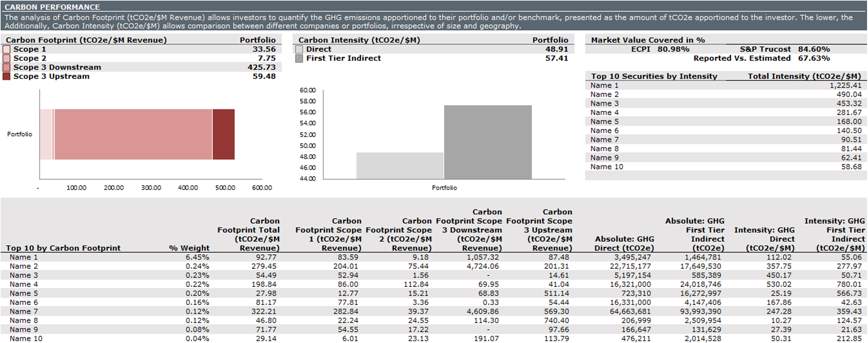Click the Scope 2 legend color swatch
Viewport: 868px width, 343px height.
coord(6,58)
